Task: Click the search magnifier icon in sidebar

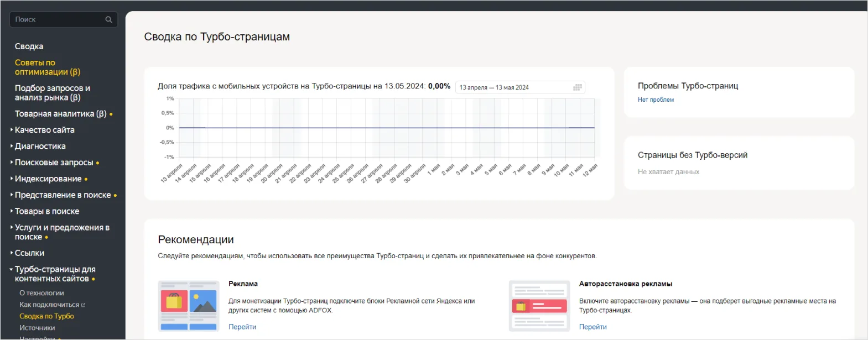Action: tap(108, 20)
